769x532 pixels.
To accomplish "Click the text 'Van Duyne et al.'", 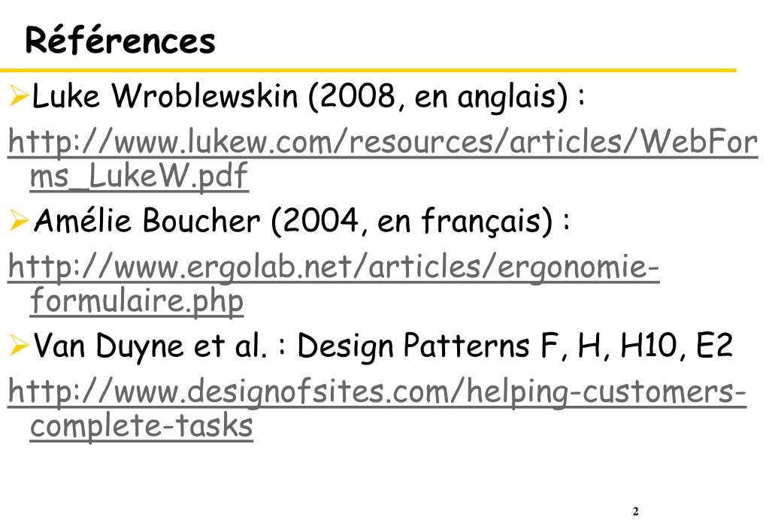I will [151, 346].
